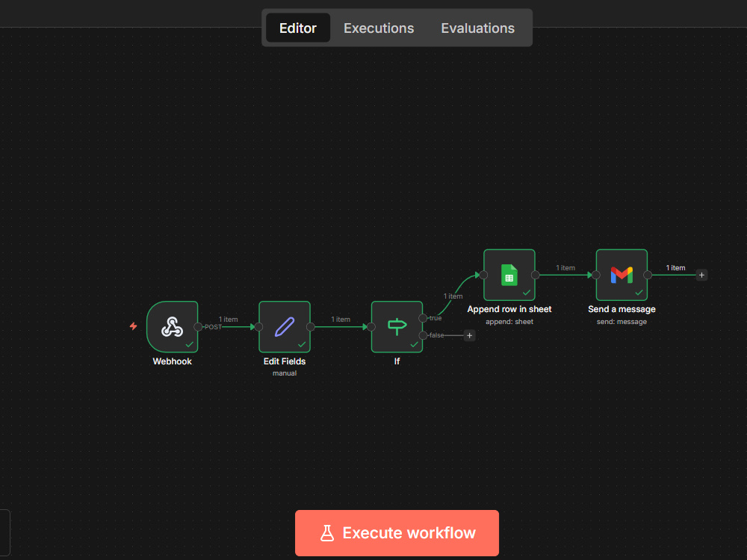Click '1 item' between Webhook and Edit Fields

(x=228, y=320)
